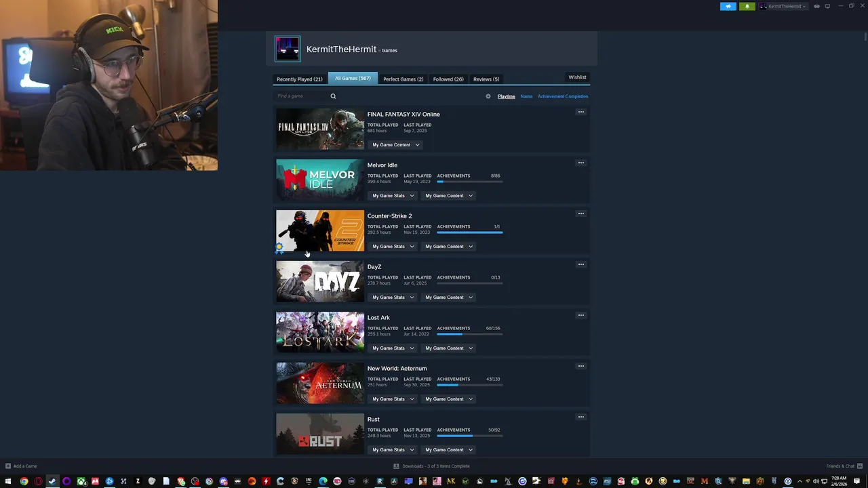Open the DayZ game thumbnail
Screen dimensions: 868x488
[320, 281]
